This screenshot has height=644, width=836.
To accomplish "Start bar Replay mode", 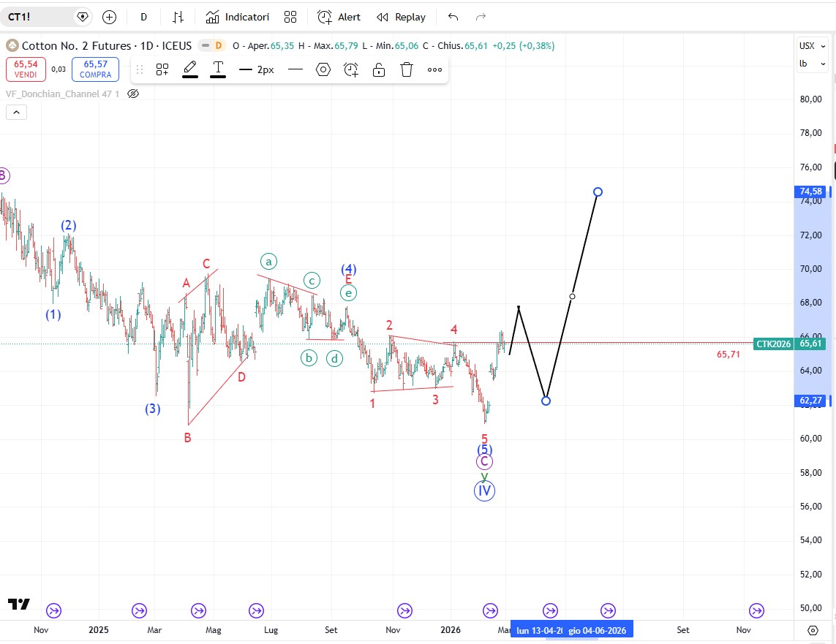I will [401, 17].
